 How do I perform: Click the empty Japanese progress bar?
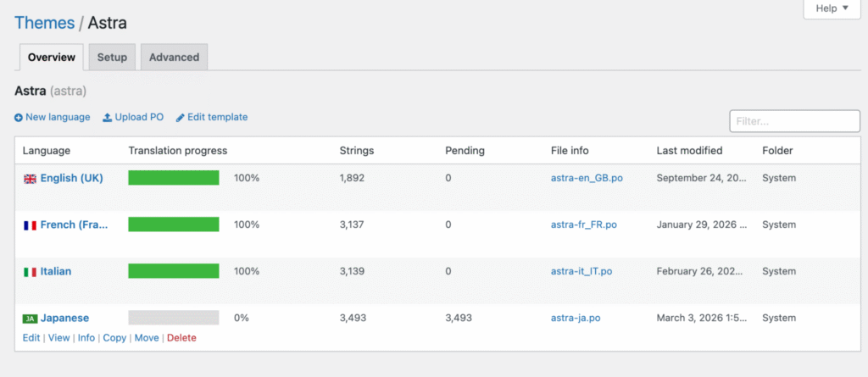174,318
